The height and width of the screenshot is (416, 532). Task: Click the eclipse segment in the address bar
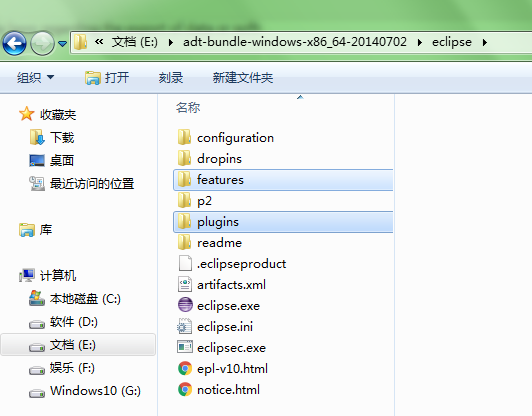(452, 42)
